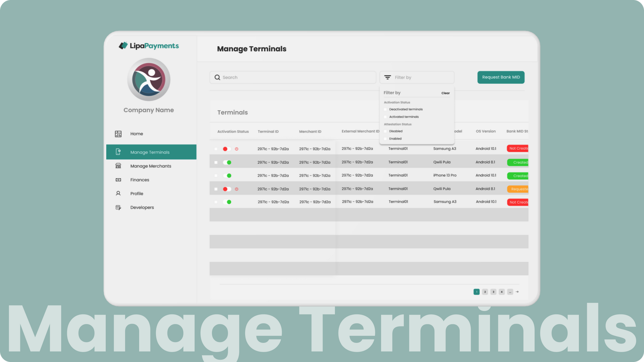644x362 pixels.
Task: Click Clear in the filter panel
Action: (445, 93)
